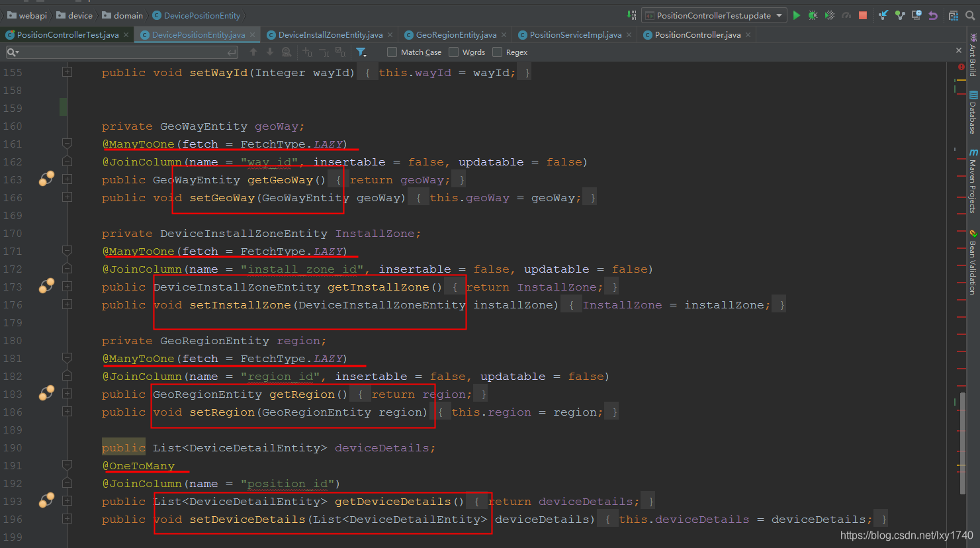Enable the Match Case checkbox

point(392,52)
